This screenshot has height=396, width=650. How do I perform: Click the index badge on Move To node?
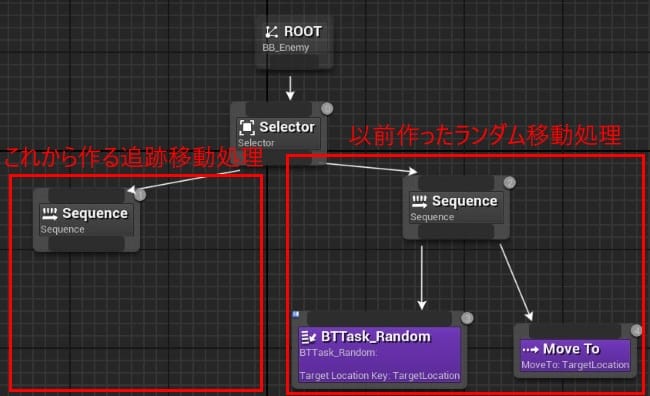click(x=636, y=330)
